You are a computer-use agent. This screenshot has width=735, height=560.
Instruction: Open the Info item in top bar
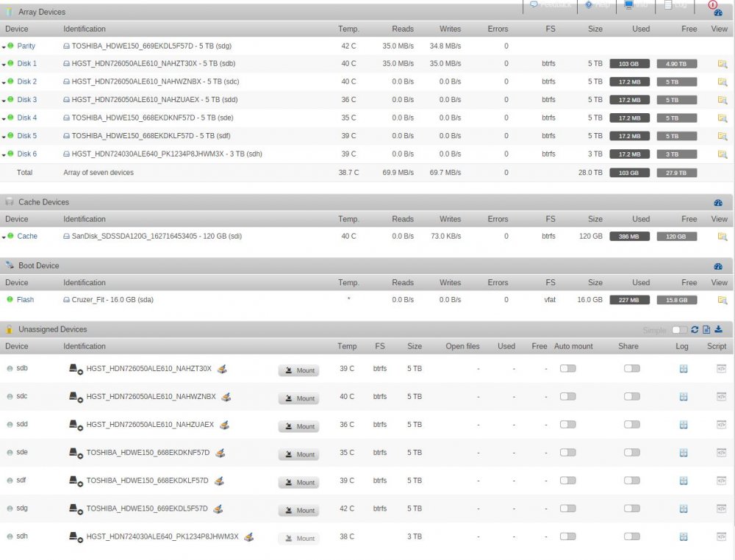[x=636, y=4]
